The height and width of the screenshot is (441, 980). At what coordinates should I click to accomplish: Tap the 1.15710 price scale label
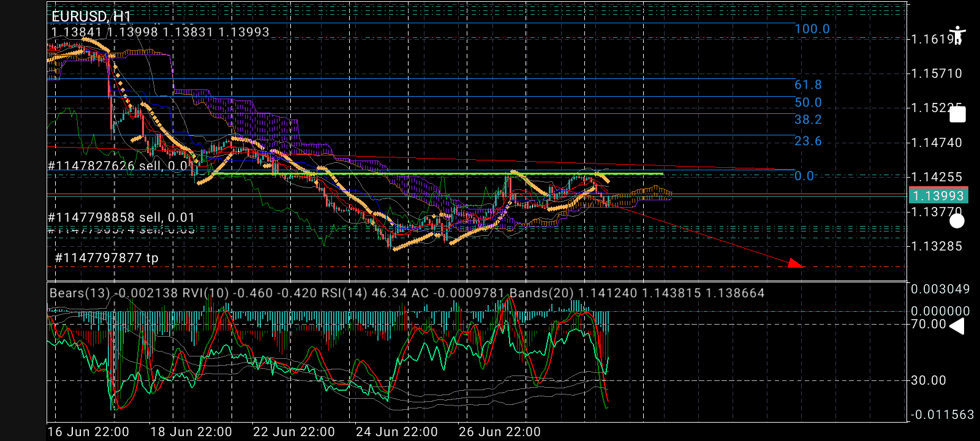tap(937, 73)
